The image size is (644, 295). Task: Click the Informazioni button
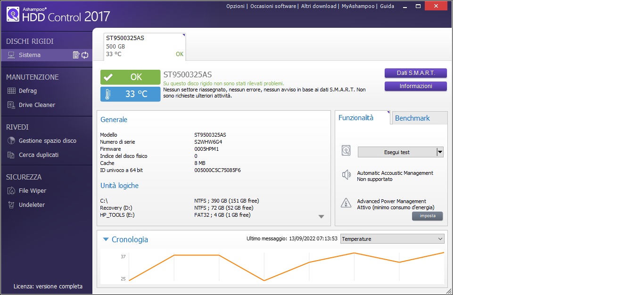click(415, 86)
